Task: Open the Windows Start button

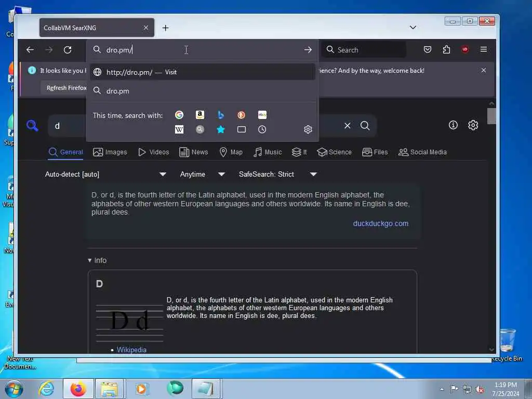Action: [14, 389]
